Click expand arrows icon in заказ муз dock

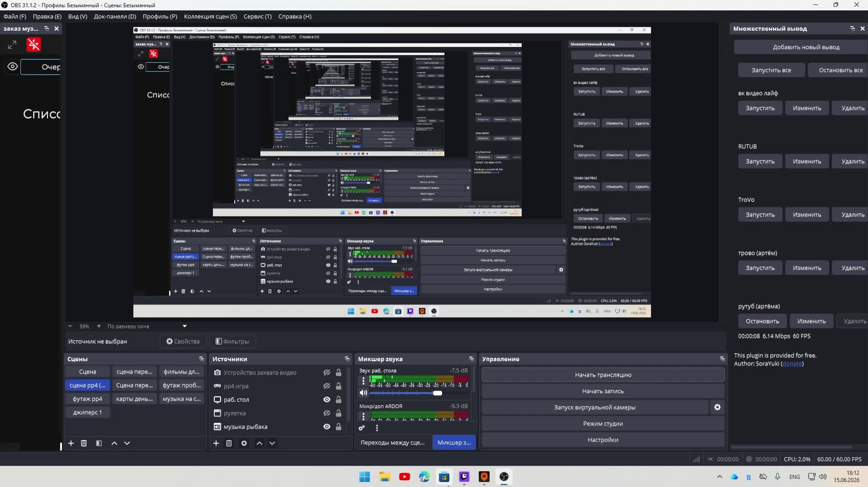point(12,45)
